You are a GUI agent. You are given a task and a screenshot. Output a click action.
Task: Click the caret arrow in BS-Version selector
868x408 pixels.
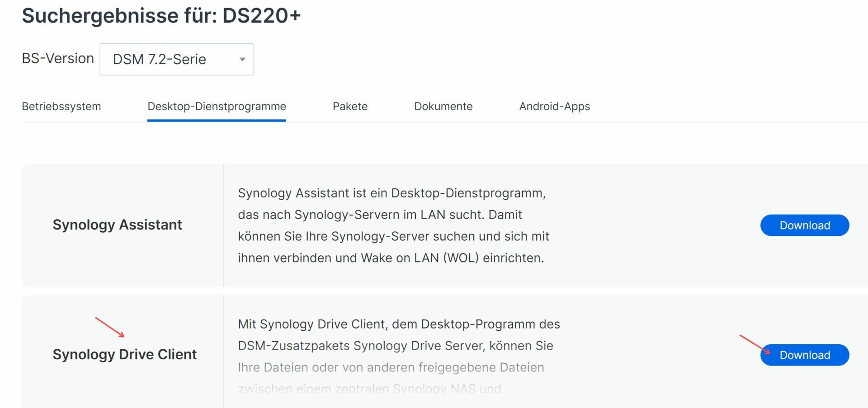click(x=242, y=59)
